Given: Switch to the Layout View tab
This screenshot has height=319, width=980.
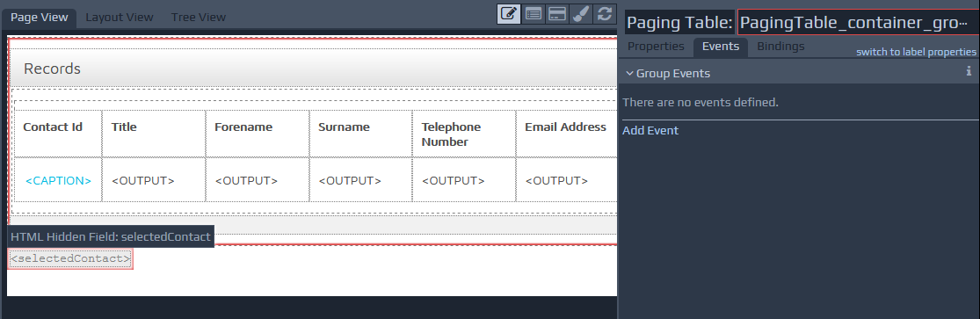Looking at the screenshot, I should pos(120,18).
